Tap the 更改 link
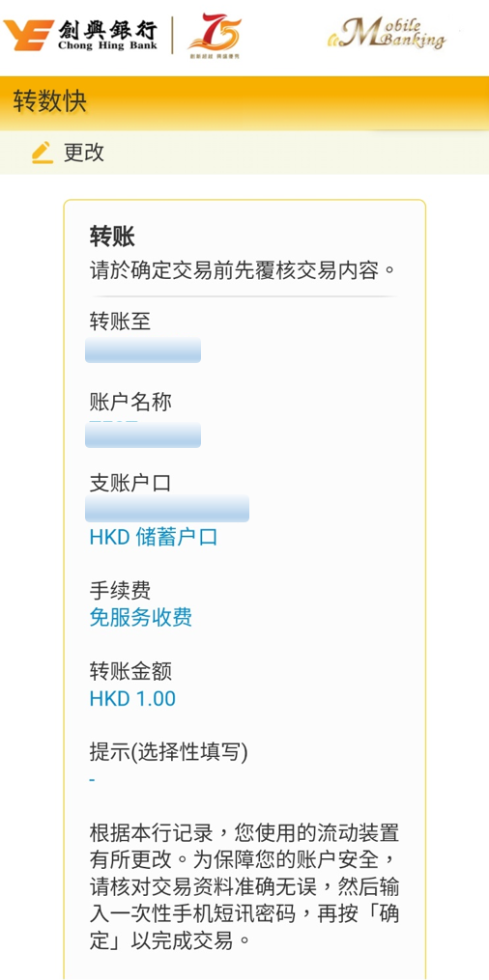This screenshot has width=489, height=980. click(84, 153)
